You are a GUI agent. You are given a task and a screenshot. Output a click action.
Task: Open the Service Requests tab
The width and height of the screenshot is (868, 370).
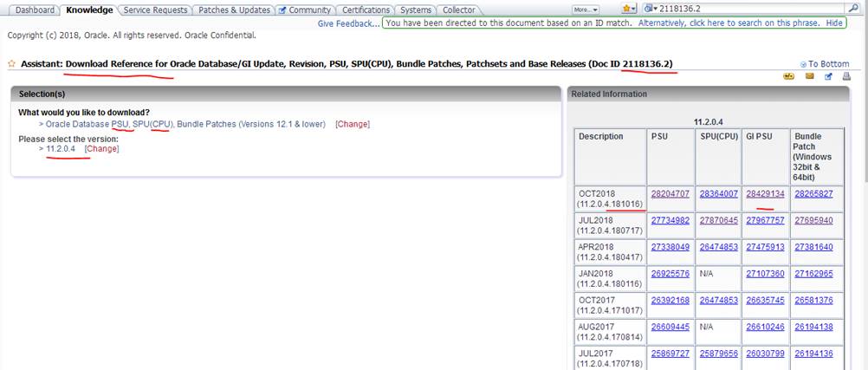click(156, 10)
